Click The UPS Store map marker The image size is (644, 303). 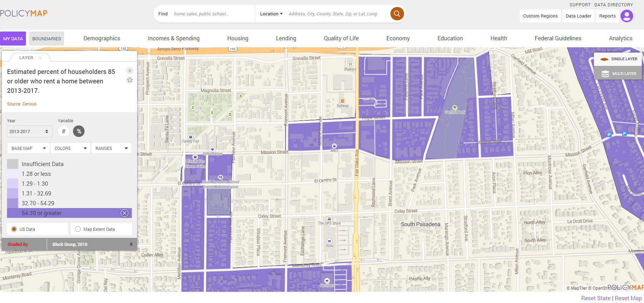(x=329, y=219)
